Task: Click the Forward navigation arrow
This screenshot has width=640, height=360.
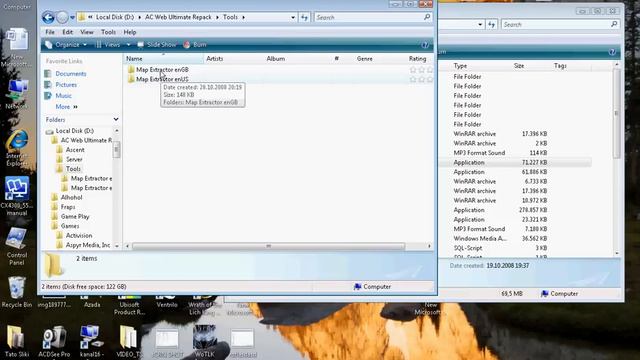Action: (62, 17)
